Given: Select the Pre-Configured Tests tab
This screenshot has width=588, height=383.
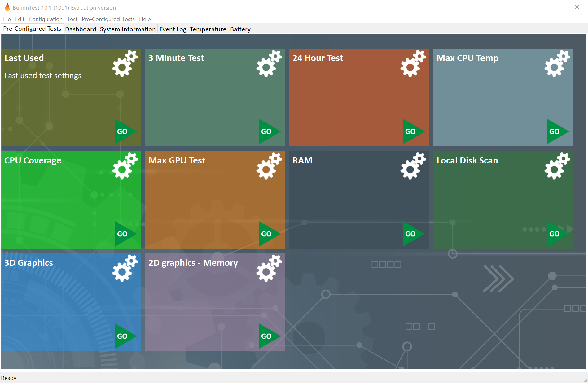Looking at the screenshot, I should pyautogui.click(x=32, y=29).
